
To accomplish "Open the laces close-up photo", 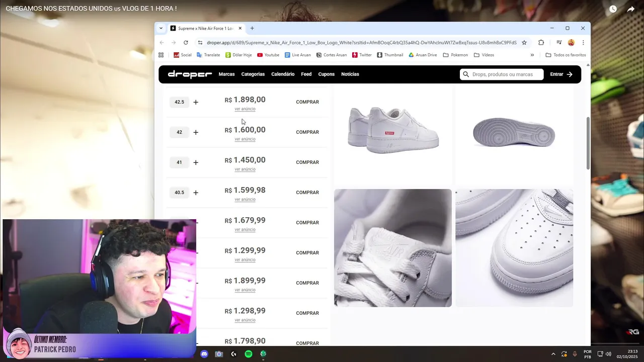I will [393, 248].
